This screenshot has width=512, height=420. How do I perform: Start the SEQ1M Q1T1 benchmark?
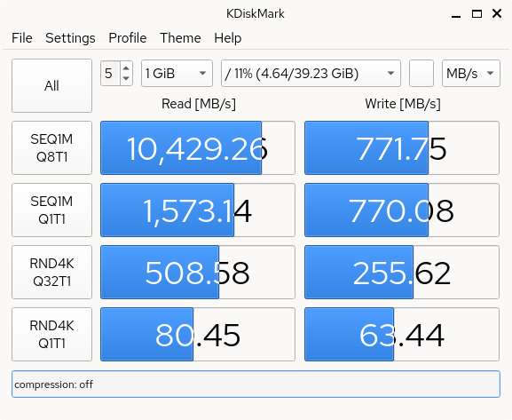[52, 210]
